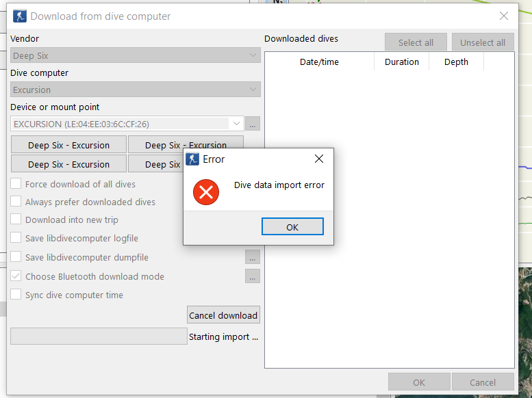The height and width of the screenshot is (398, 532).
Task: Open the Vendor dropdown showing Deep Six
Action: click(136, 55)
